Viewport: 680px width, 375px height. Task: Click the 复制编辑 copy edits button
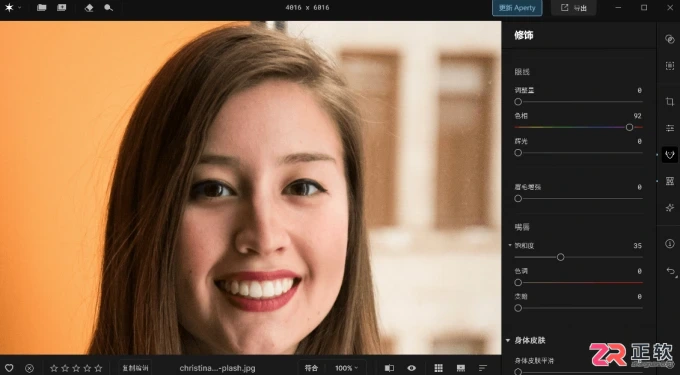pyautogui.click(x=135, y=368)
